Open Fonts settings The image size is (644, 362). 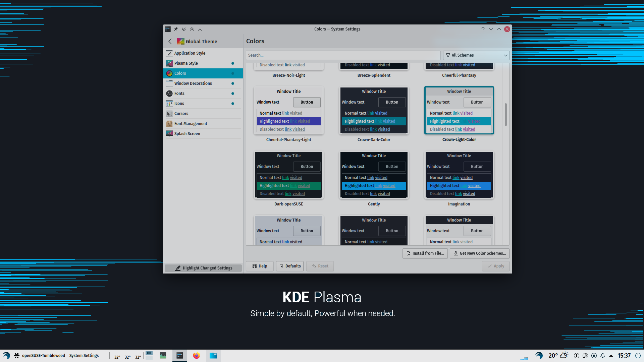coord(203,94)
